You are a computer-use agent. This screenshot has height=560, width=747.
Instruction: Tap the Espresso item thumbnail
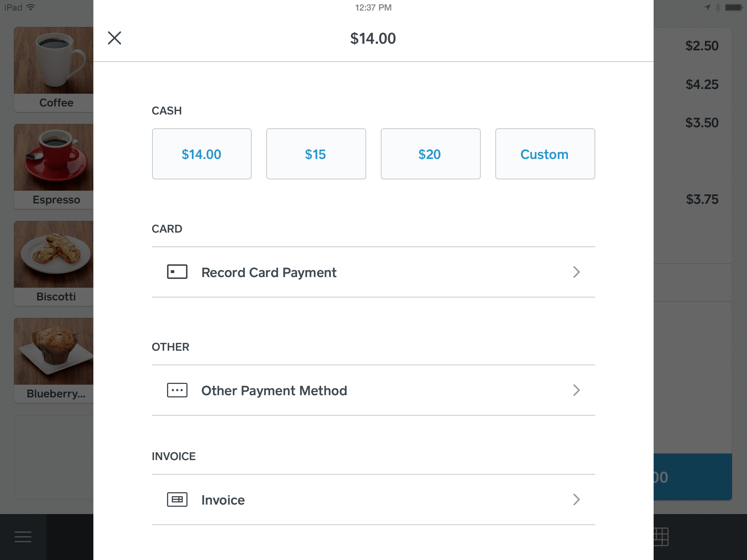click(54, 157)
